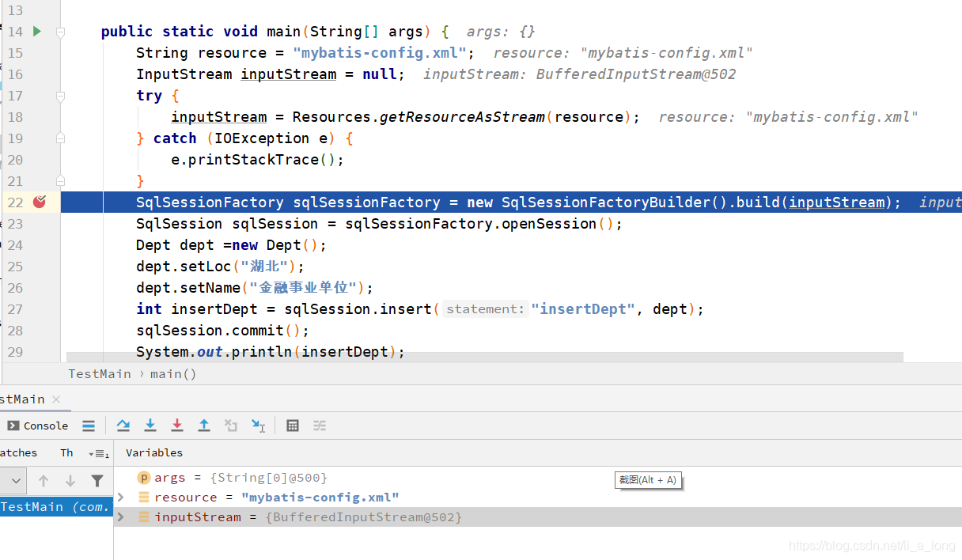Click the green Run arrow at line 14
Image resolution: width=962 pixels, height=560 pixels.
coord(37,32)
